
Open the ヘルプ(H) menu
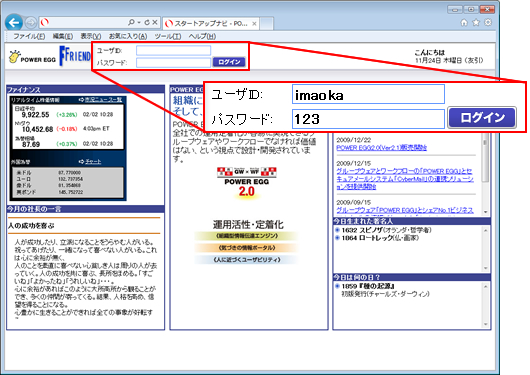pyautogui.click(x=202, y=36)
